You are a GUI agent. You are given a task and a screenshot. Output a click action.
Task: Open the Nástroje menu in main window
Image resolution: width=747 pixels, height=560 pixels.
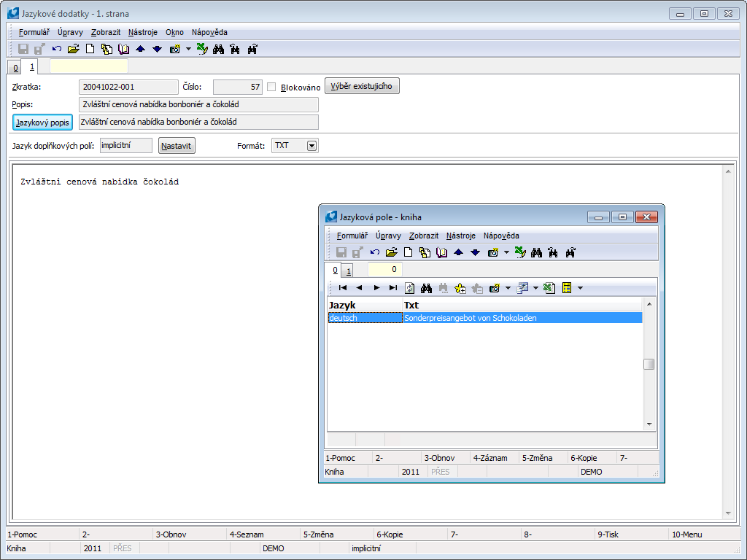(142, 32)
